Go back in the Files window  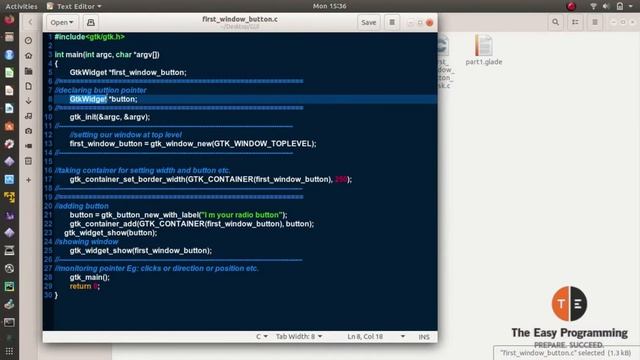pos(30,22)
